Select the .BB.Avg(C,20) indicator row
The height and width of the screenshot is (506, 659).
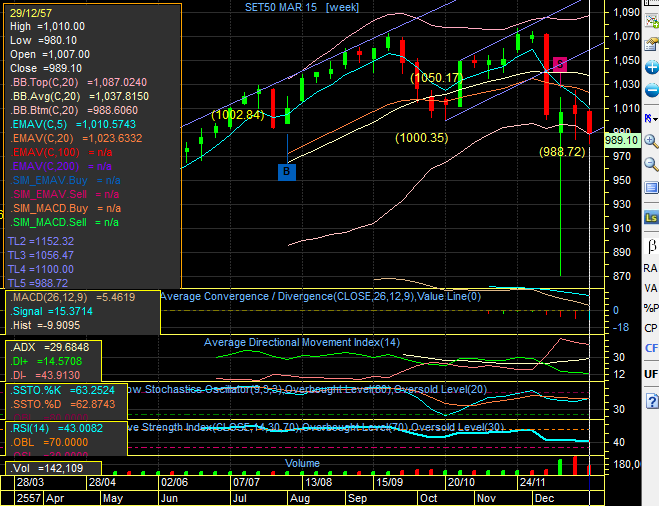tap(79, 96)
